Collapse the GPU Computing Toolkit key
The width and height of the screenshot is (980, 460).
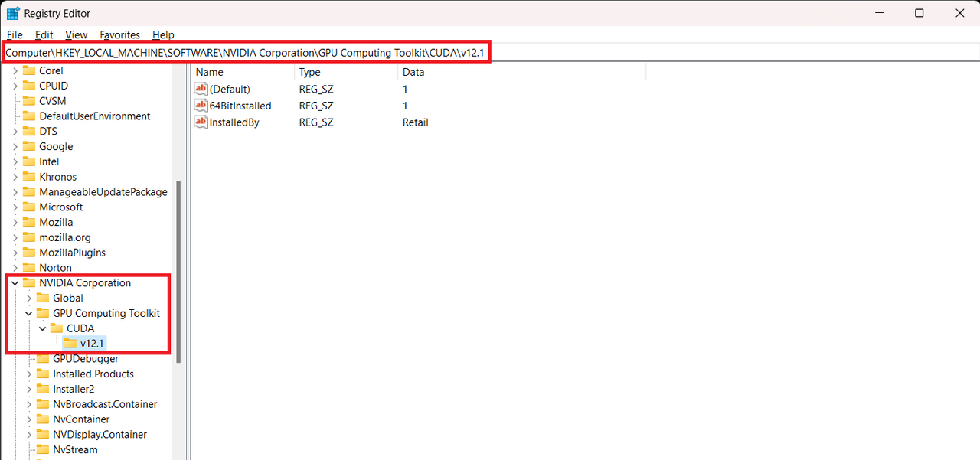(29, 313)
